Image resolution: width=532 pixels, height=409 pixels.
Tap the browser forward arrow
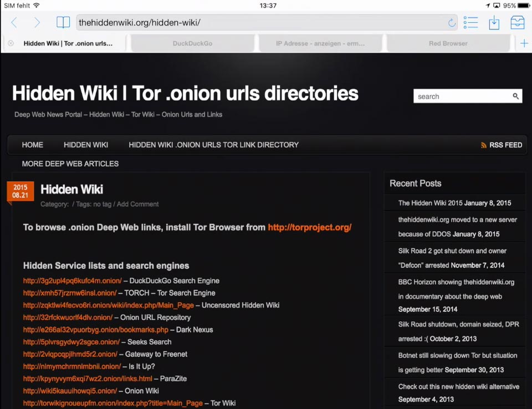(37, 23)
